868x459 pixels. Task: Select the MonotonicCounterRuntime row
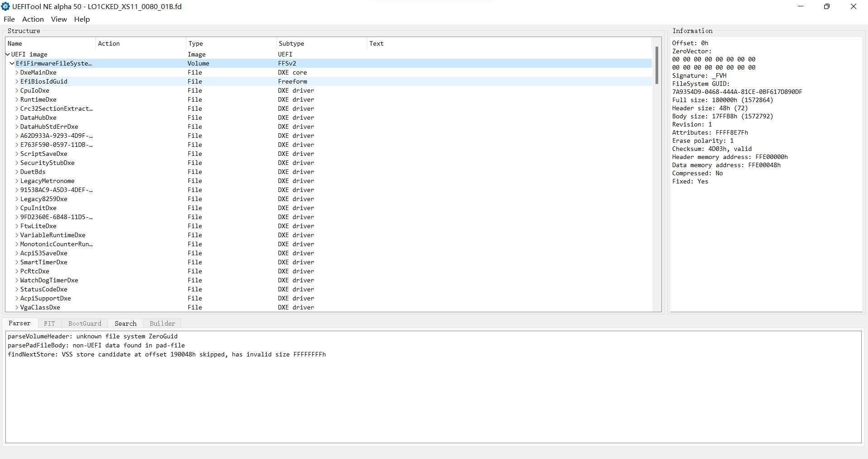click(x=329, y=244)
